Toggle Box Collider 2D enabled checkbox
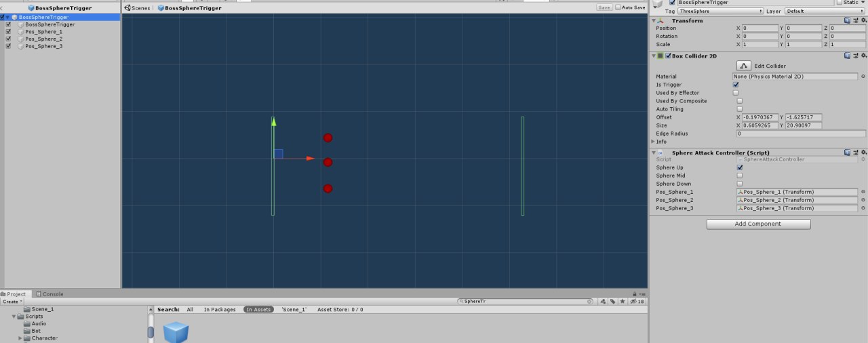The height and width of the screenshot is (343, 868). pos(668,56)
